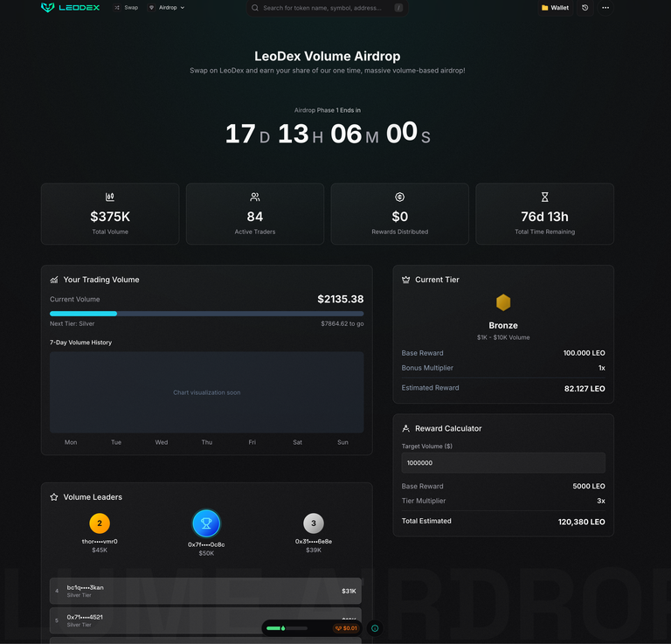
Task: Click the 3x Tier Multiplier value
Action: [x=601, y=501]
